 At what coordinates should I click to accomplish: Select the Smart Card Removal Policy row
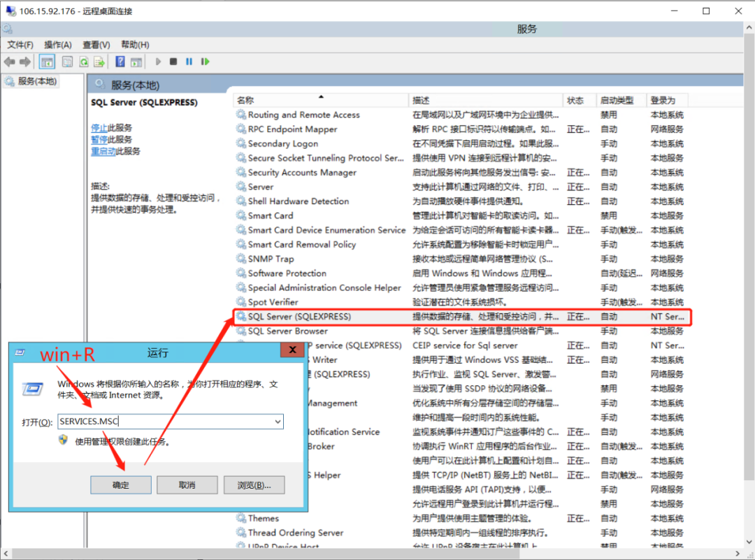coord(462,245)
